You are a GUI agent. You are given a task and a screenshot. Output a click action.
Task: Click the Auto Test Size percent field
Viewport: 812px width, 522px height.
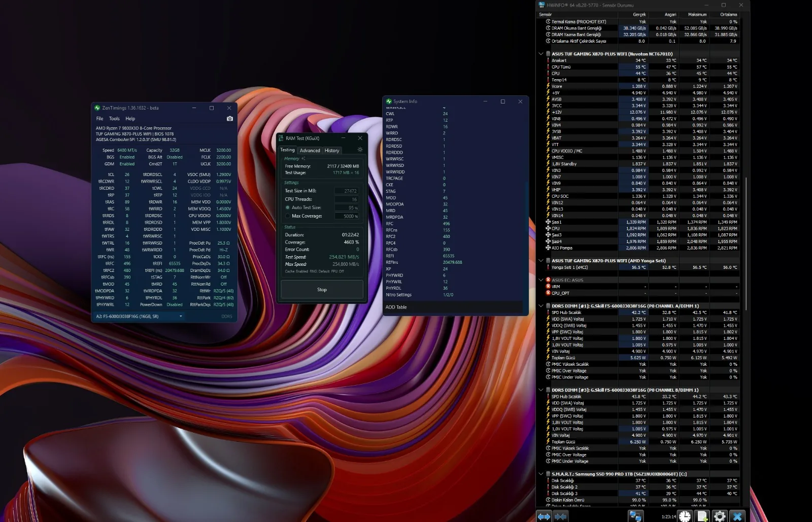[x=347, y=208]
